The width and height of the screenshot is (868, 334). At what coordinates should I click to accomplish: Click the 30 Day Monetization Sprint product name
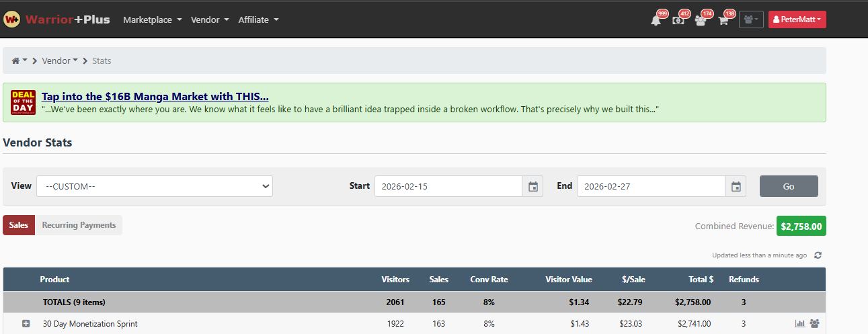[90, 324]
